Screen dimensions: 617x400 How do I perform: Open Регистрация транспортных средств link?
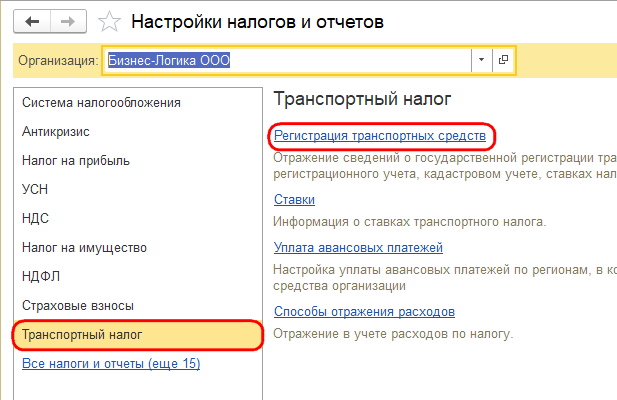pos(380,136)
